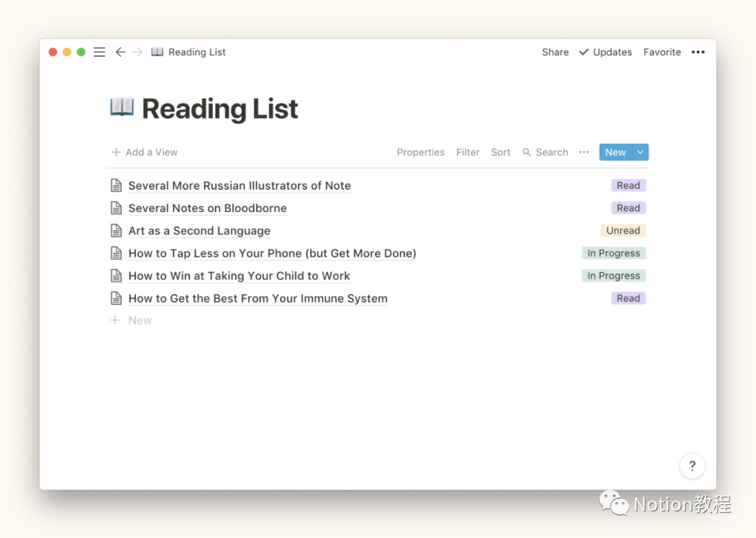The width and height of the screenshot is (756, 538).
Task: Click the forward navigation arrow
Action: [137, 52]
